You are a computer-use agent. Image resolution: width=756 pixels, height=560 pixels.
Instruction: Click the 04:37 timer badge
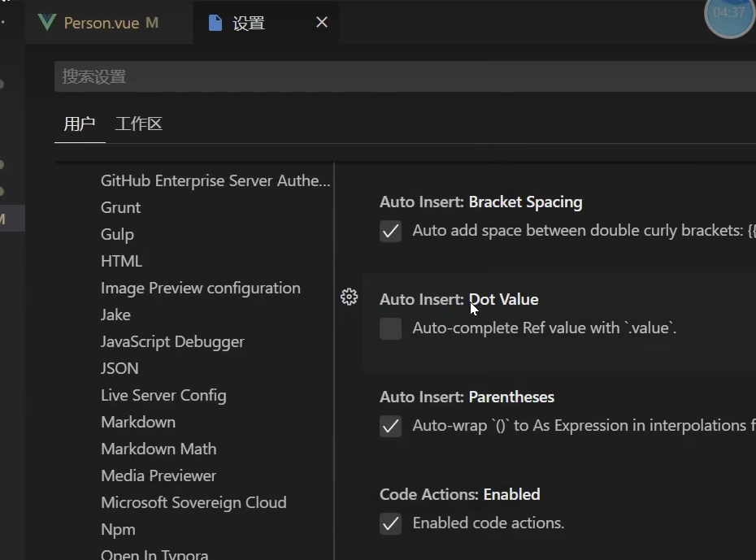click(x=729, y=15)
